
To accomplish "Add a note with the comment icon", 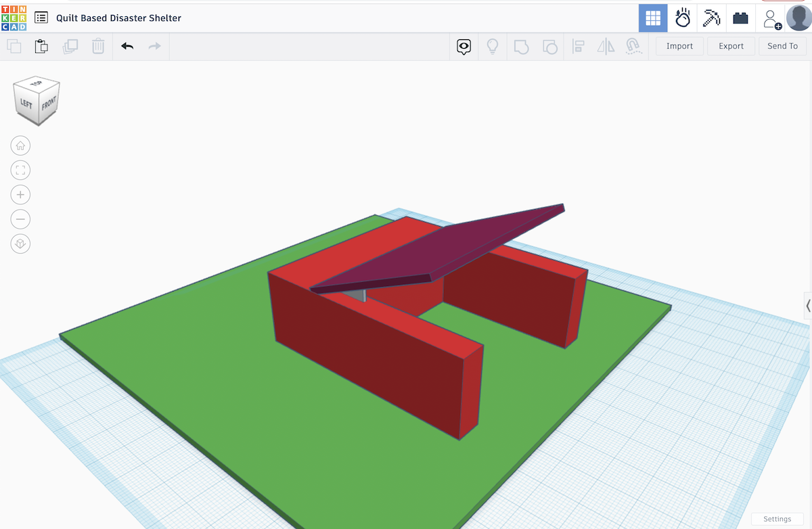I will point(464,46).
